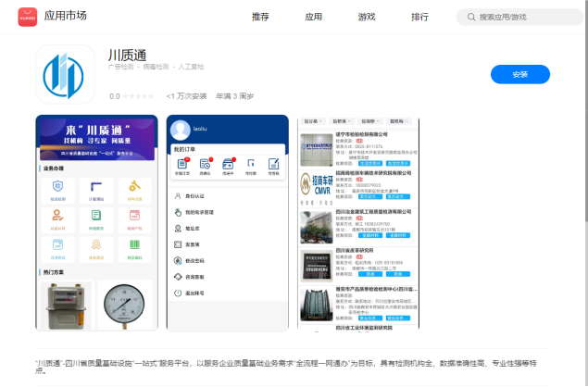The width and height of the screenshot is (588, 387).
Task: Open the 游戏 tab
Action: coord(367,17)
